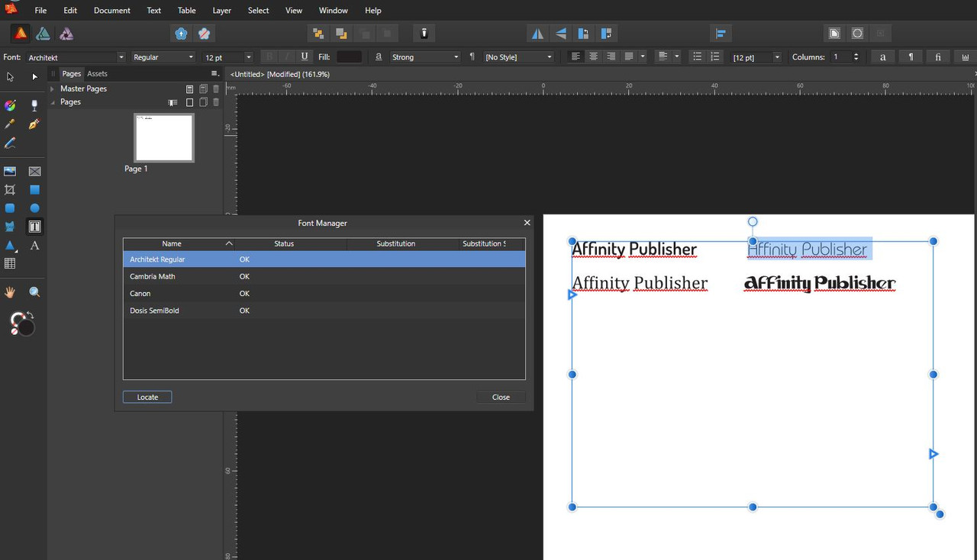Select the Pencil tool

[10, 143]
